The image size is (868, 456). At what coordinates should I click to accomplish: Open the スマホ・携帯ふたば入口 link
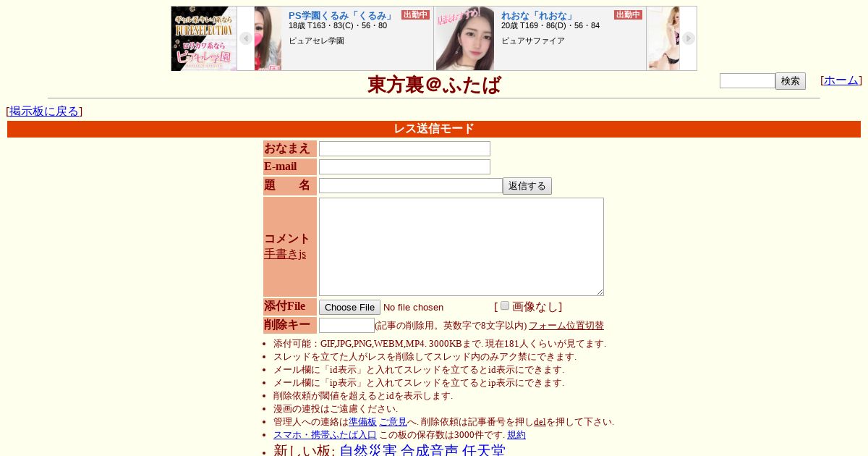[x=325, y=435]
